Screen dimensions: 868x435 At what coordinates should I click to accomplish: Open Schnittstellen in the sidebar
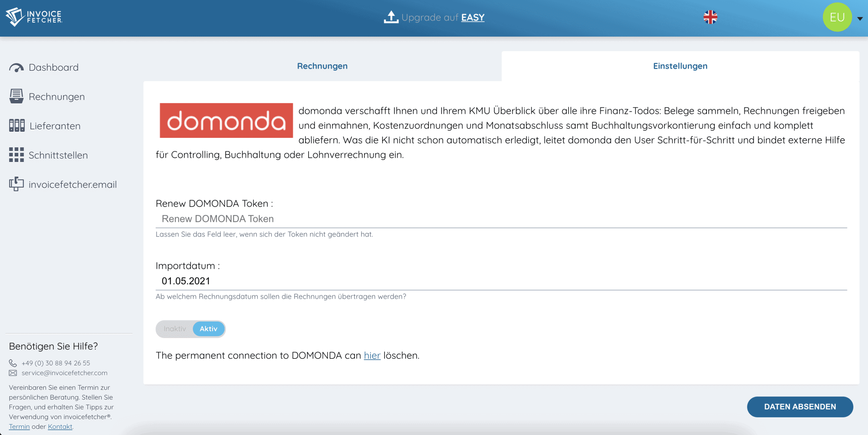tap(58, 155)
